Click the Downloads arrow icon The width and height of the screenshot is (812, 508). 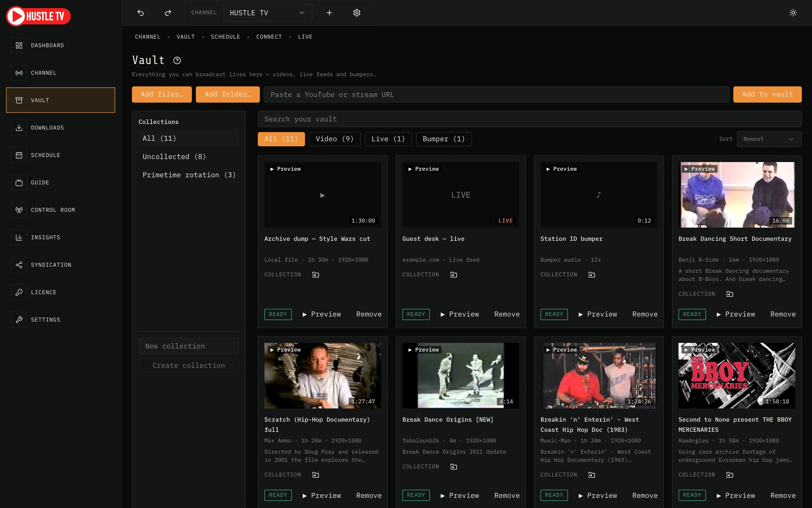(x=19, y=128)
